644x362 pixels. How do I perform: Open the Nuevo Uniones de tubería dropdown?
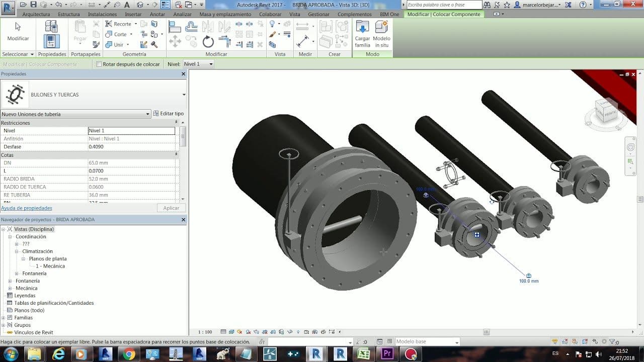tap(147, 114)
